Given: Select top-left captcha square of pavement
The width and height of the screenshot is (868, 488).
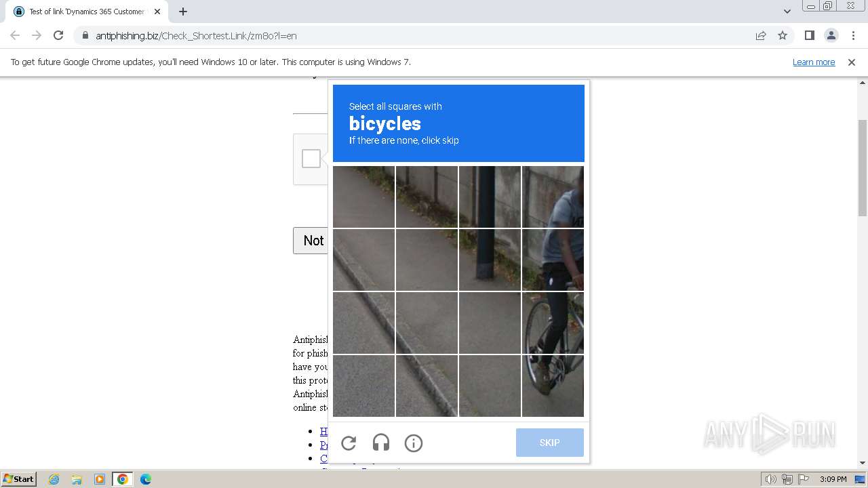Looking at the screenshot, I should click(x=363, y=197).
